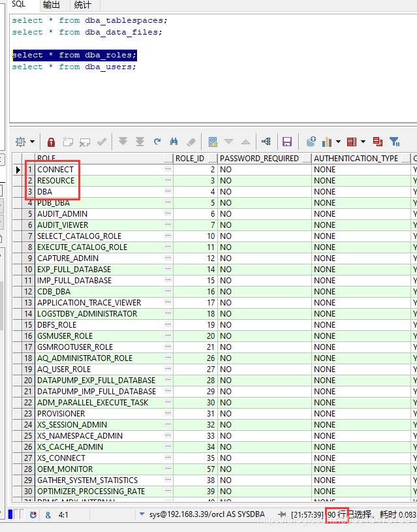The width and height of the screenshot is (417, 532).
Task: Click the post changes checkmark icon
Action: click(102, 142)
